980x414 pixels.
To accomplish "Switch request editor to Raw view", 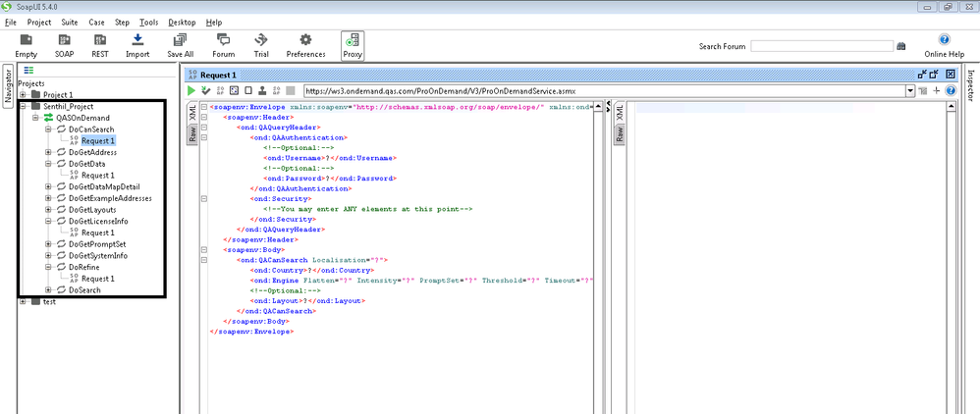I will click(191, 135).
